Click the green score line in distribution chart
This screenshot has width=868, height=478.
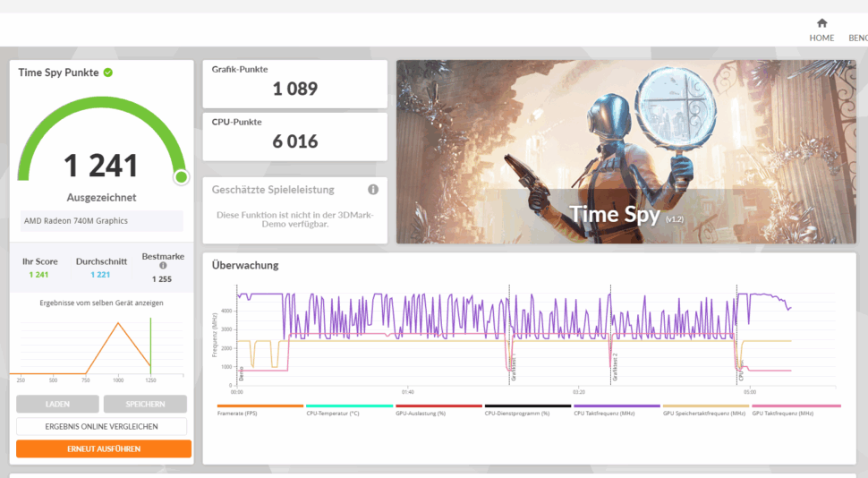pyautogui.click(x=150, y=346)
